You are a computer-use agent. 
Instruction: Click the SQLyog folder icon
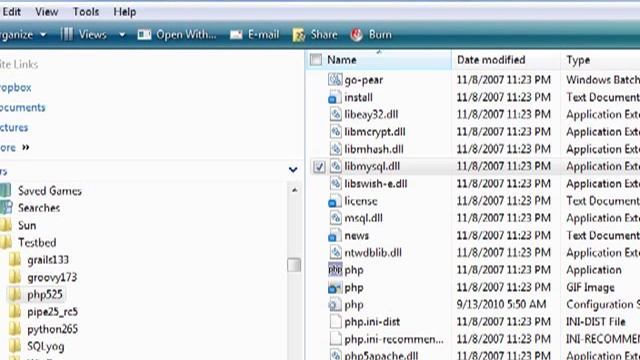tap(15, 346)
